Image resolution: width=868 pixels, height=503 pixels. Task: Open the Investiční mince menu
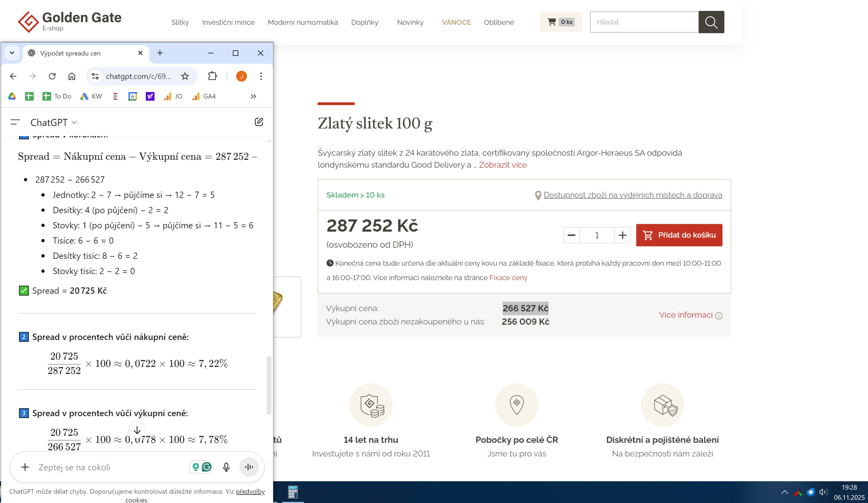click(x=228, y=22)
